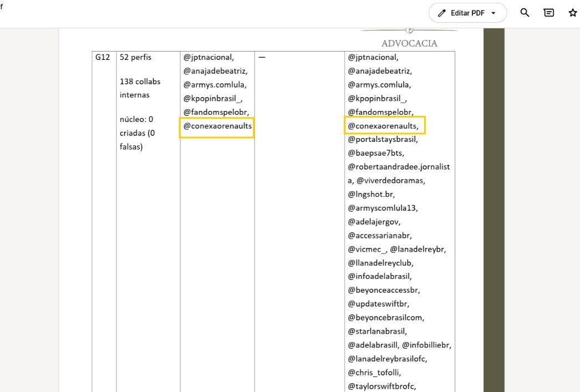Click @conexaorenaults in the last column
Image resolution: width=580 pixels, height=392 pixels.
coord(383,126)
